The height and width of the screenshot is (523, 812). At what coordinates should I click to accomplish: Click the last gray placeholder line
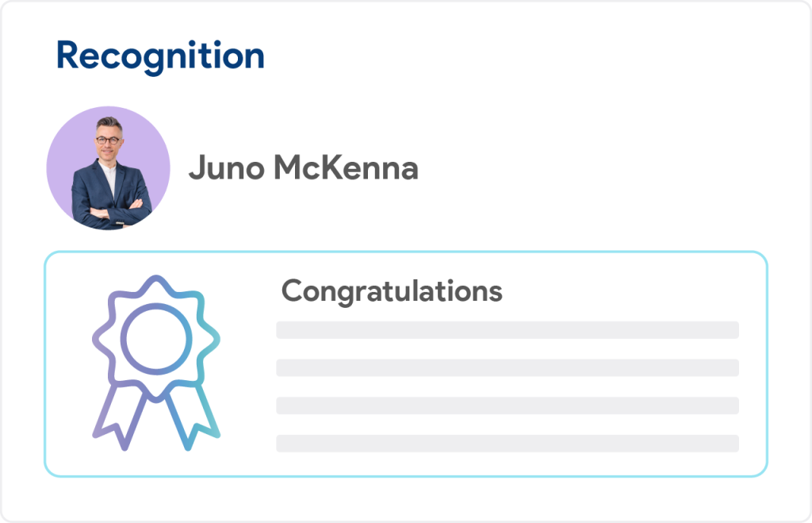tap(507, 444)
